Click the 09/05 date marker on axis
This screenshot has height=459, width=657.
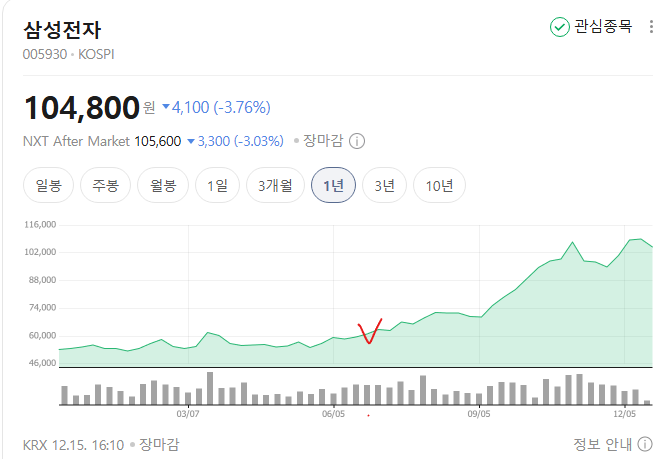click(478, 413)
